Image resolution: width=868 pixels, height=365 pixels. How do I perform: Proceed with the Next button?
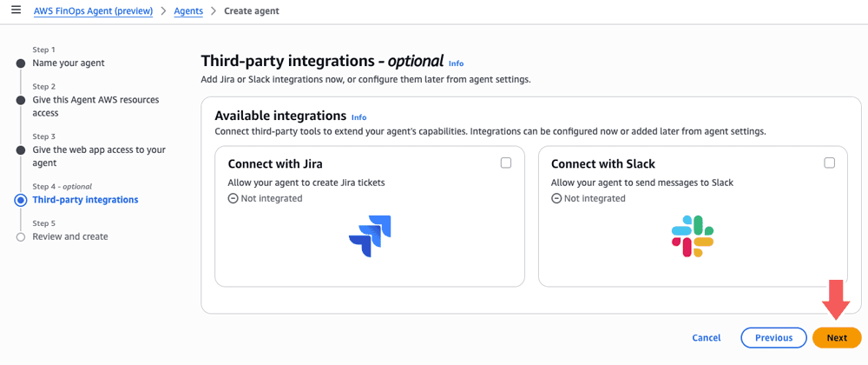pyautogui.click(x=837, y=338)
